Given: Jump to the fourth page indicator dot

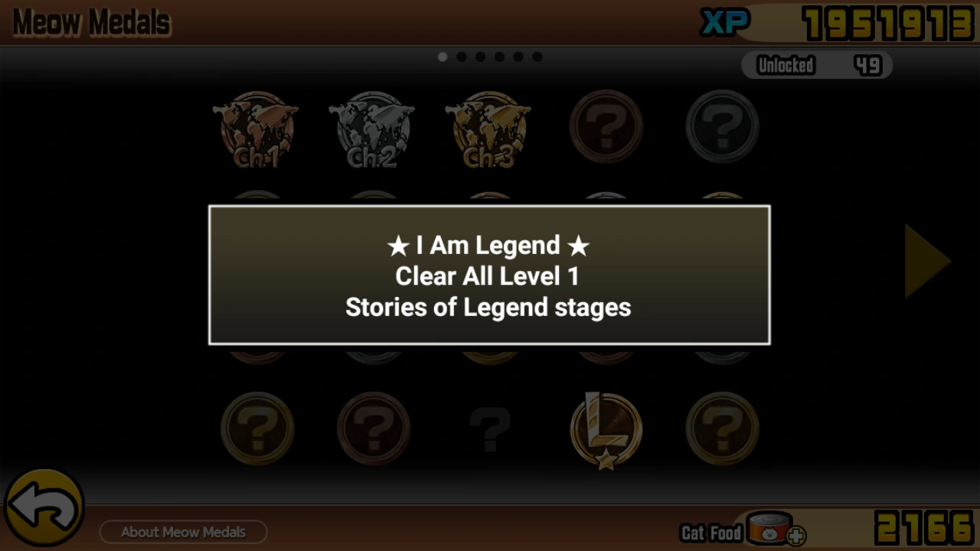Looking at the screenshot, I should point(499,57).
